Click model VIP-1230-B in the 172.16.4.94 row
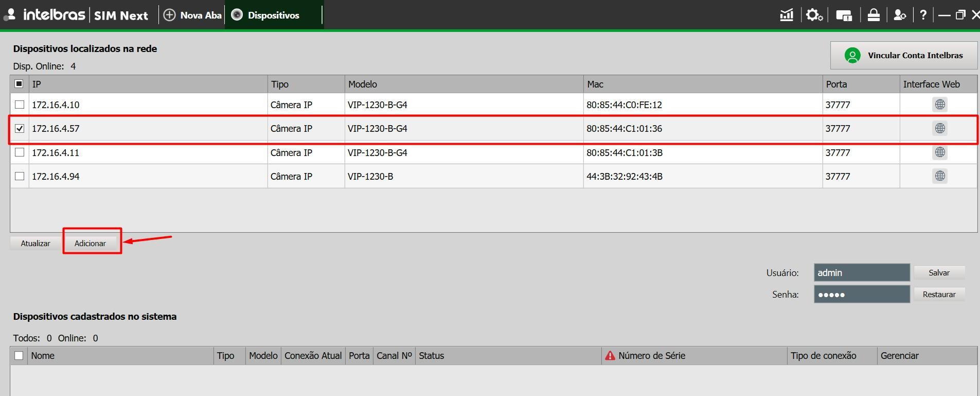Screen dimensions: 980x396 tap(370, 176)
